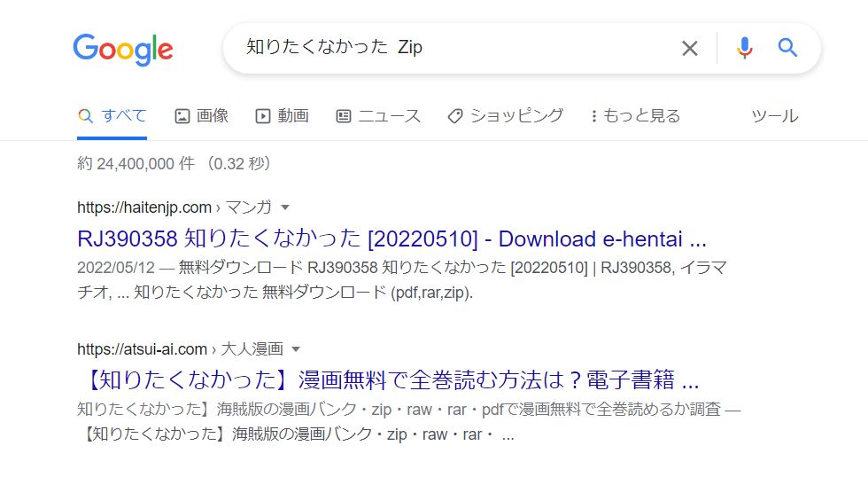Screen dimensions: 868x477
Task: Click the magnifying glass search button
Action: [x=787, y=48]
